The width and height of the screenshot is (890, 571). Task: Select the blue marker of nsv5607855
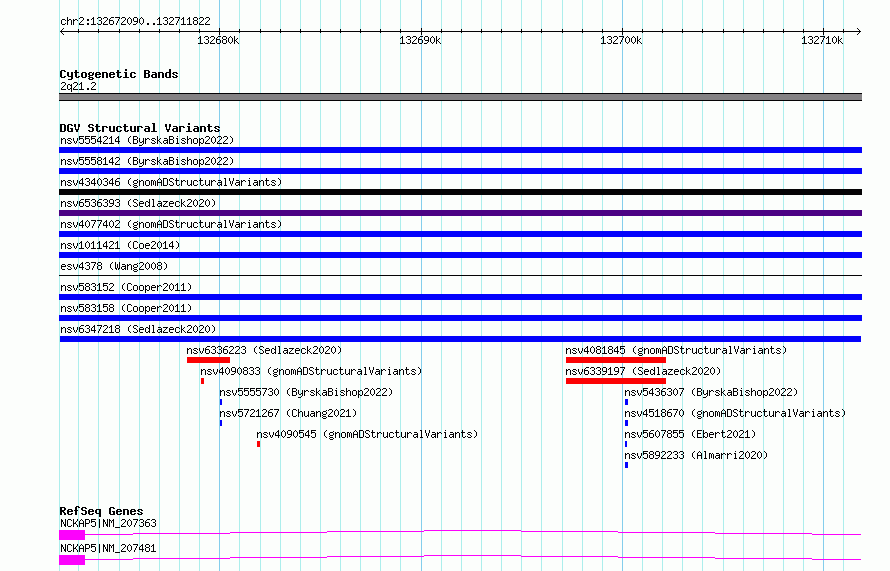(x=625, y=444)
